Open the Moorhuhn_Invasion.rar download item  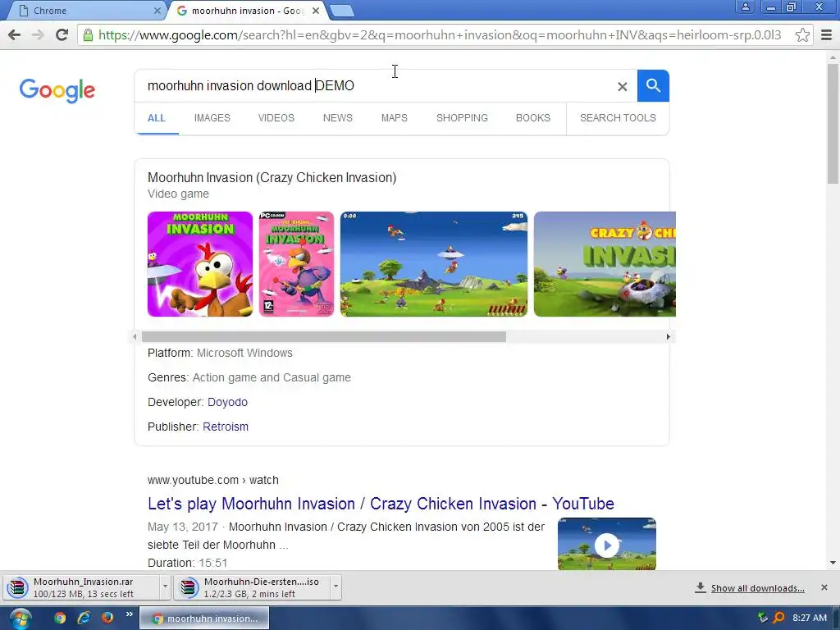(x=83, y=587)
